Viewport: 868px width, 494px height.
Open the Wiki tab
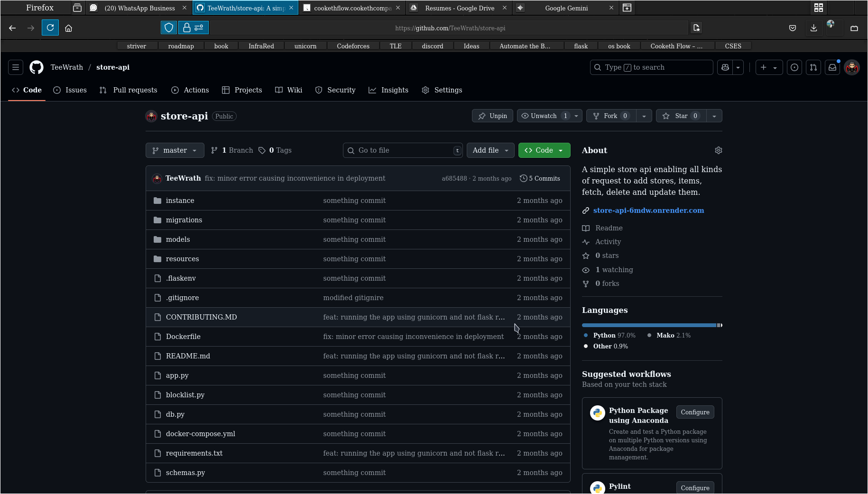pos(289,90)
